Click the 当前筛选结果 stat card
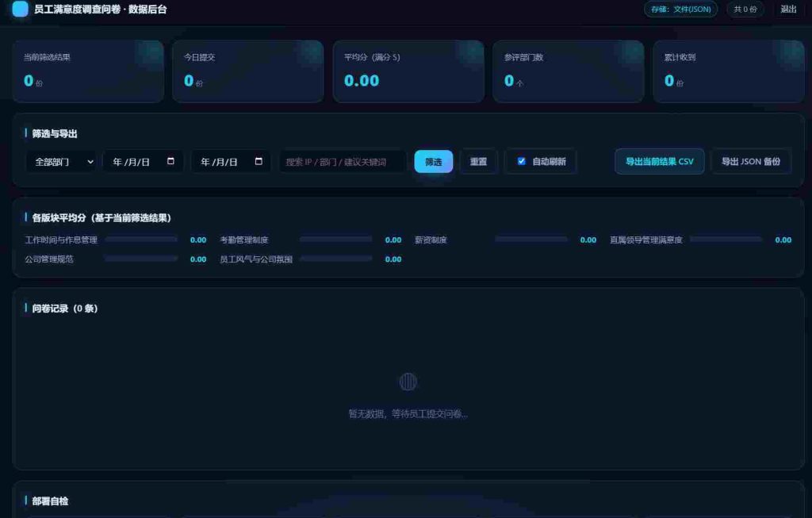This screenshot has width=812, height=518. (x=88, y=71)
